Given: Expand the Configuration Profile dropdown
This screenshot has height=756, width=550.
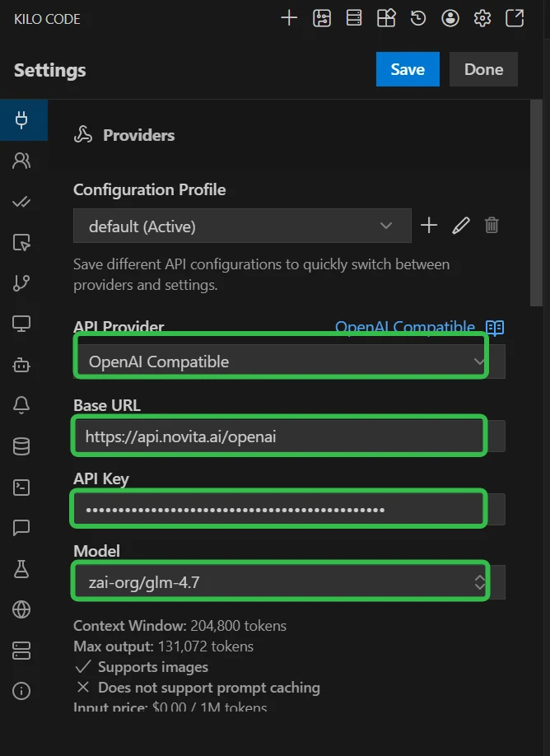Looking at the screenshot, I should (x=242, y=226).
